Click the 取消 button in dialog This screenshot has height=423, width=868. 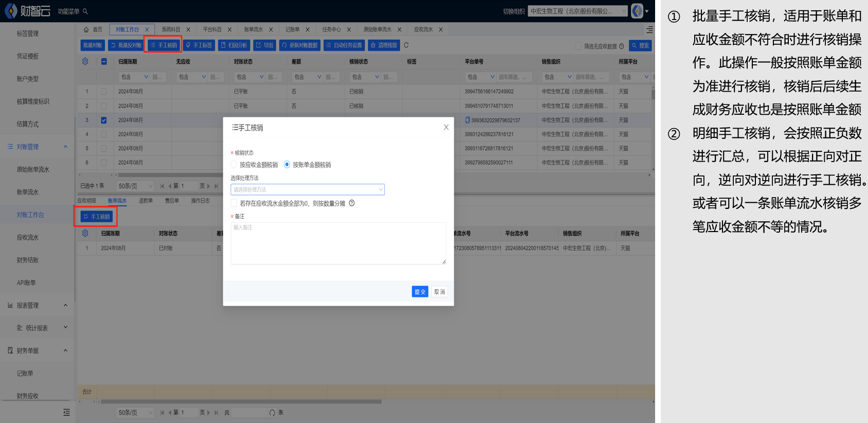click(x=440, y=292)
